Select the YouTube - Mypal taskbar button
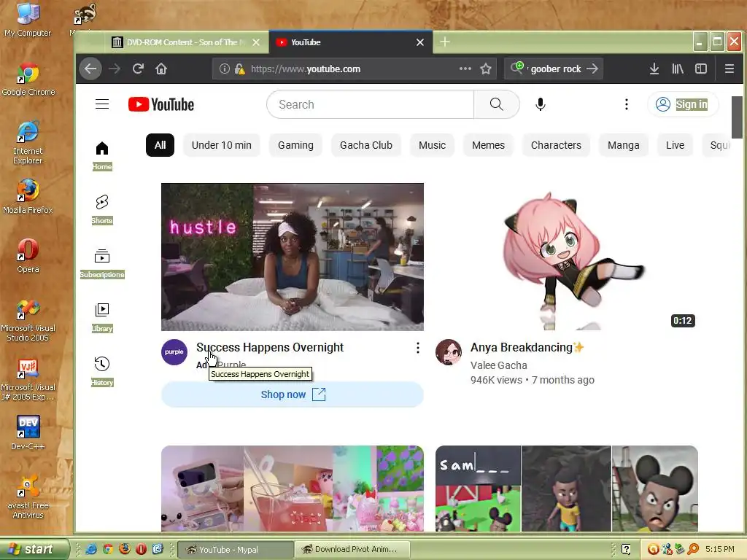747x560 pixels. click(x=236, y=550)
